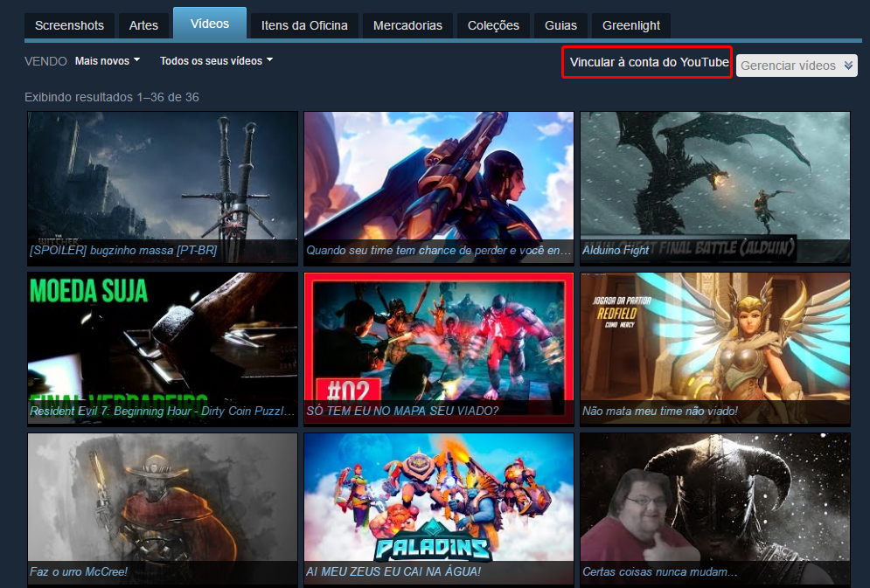Open the Gerenciar vídeos dropdown
The width and height of the screenshot is (870, 588).
tap(797, 66)
